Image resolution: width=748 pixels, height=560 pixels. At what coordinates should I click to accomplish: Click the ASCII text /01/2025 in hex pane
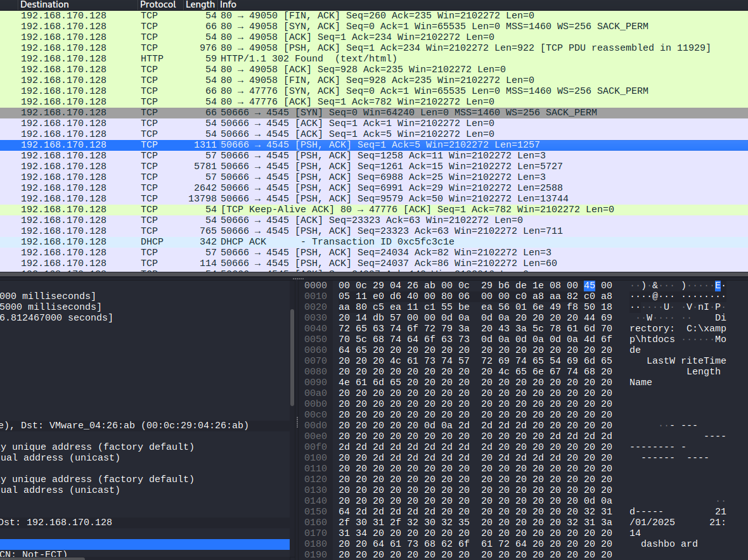click(652, 523)
